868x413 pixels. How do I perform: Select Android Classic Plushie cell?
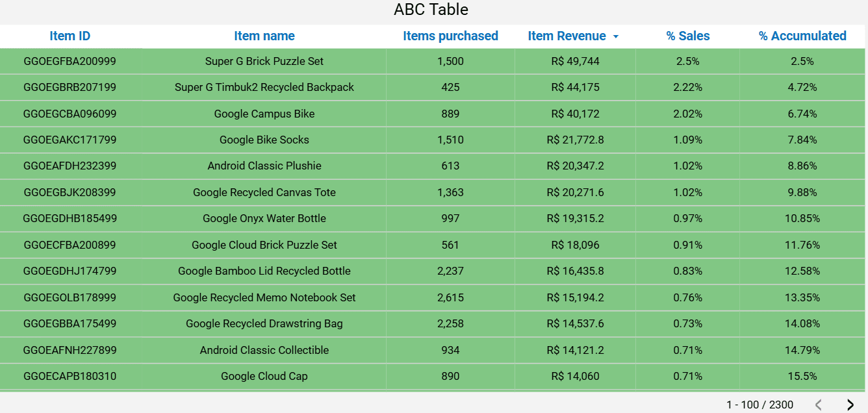click(x=264, y=166)
